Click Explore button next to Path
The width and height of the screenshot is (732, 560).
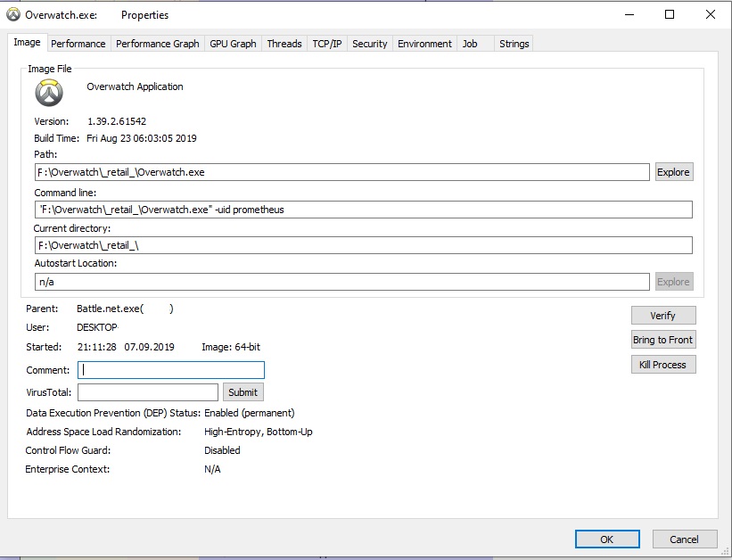pyautogui.click(x=674, y=172)
